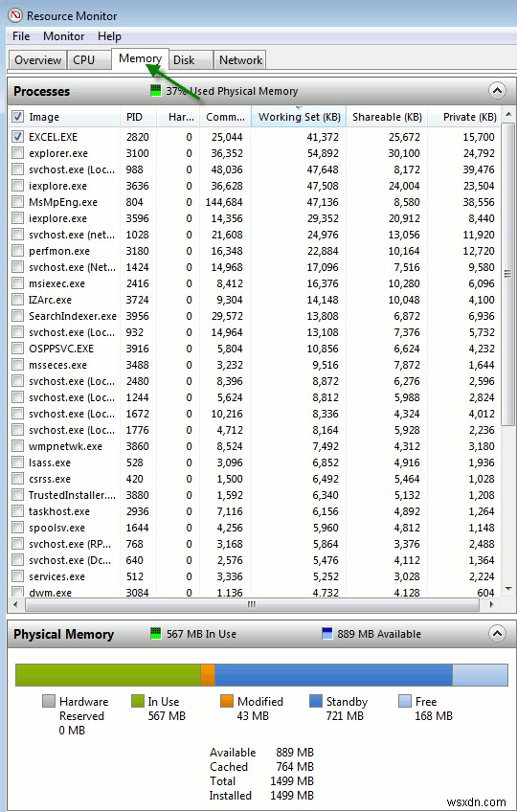The image size is (517, 812).
Task: Check the MsMpEng.exe process checkbox
Action: point(17,201)
